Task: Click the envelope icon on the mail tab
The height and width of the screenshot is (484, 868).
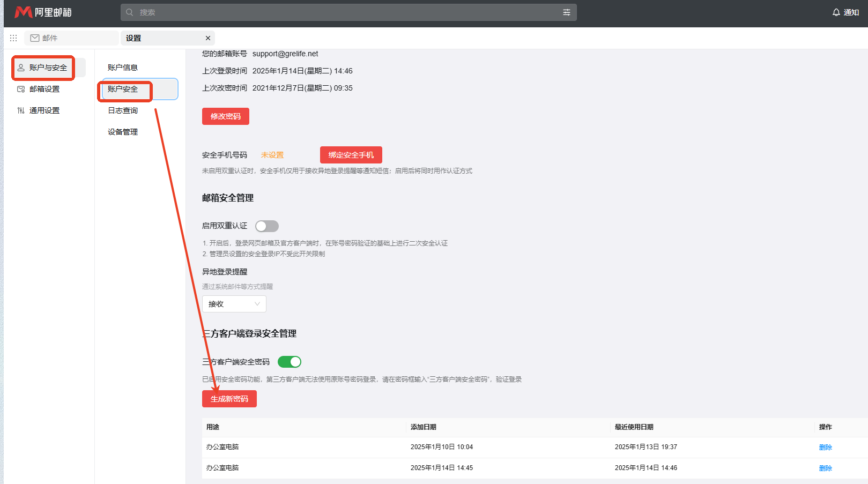Action: tap(35, 38)
